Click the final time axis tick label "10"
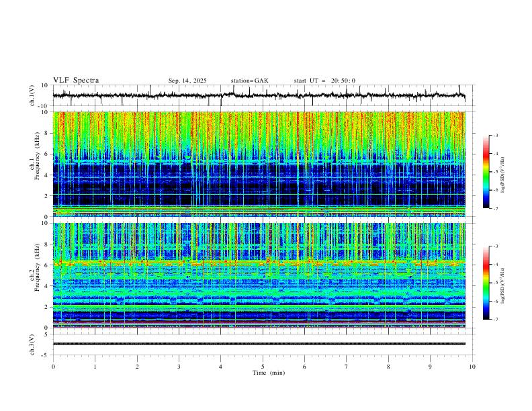Image resolution: width=532 pixels, height=411 pixels. [x=472, y=367]
